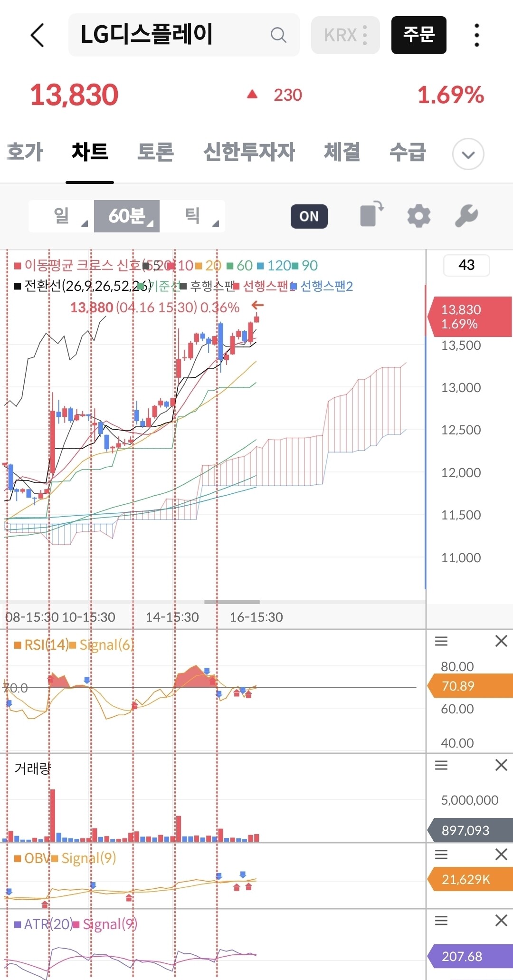This screenshot has width=513, height=980.
Task: Tap the 거래량 volume label
Action: tap(33, 769)
